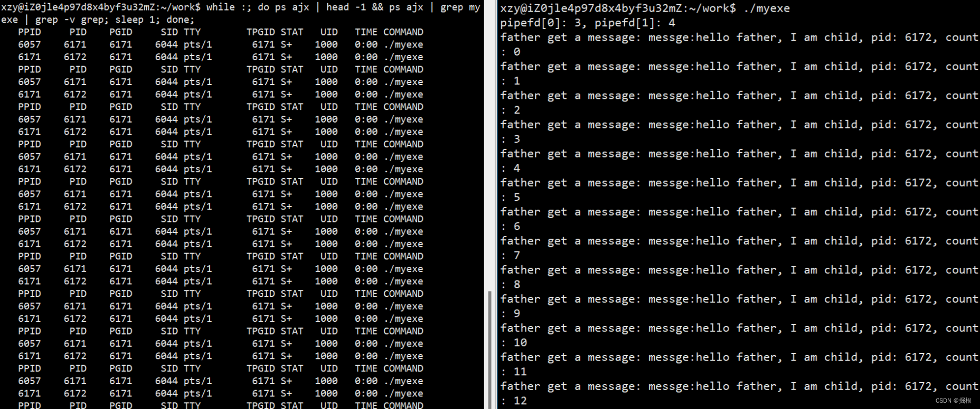Screen dimensions: 980x409
Task: Click the right terminal's shell prompt ending in ~/work$
Action: (618, 8)
